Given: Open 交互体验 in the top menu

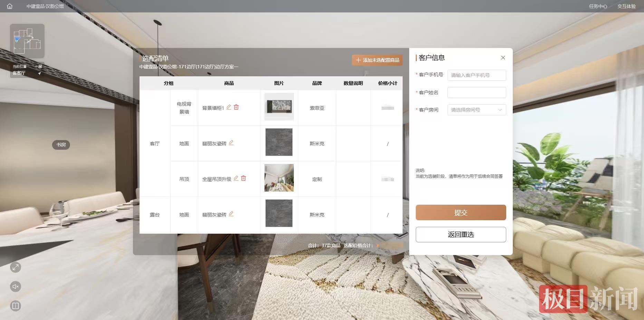Looking at the screenshot, I should pos(626,6).
